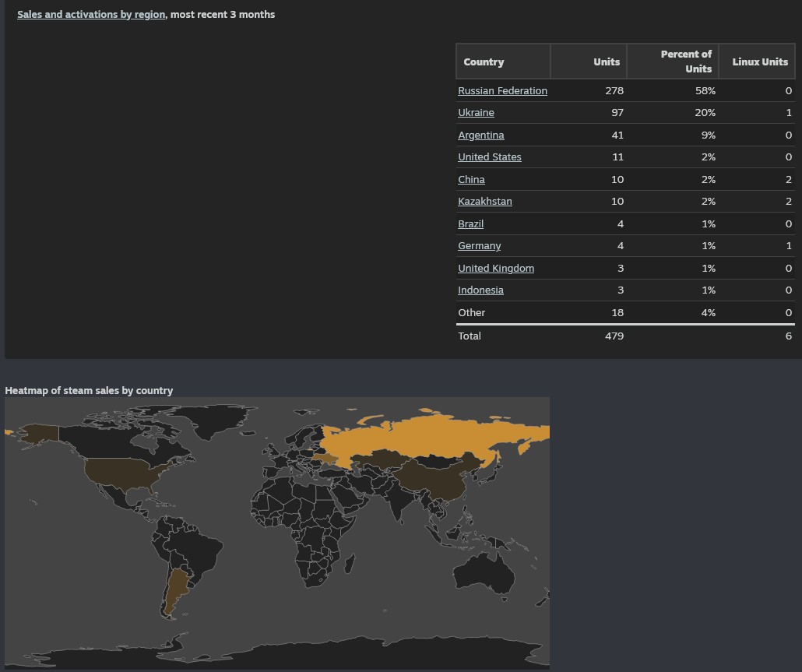
Task: Open the Sales and activations by region link
Action: click(x=90, y=14)
